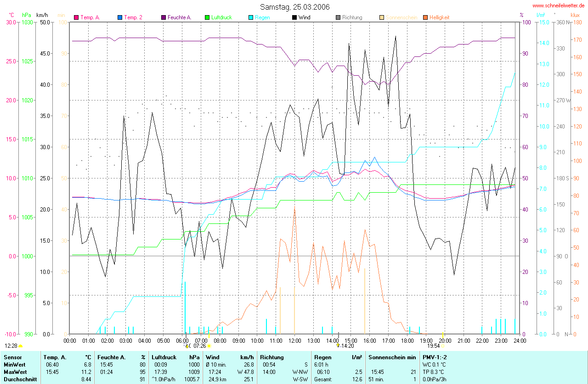Screen dimensions: 588x384
Task: Click the rain duration 6:01 h cell
Action: 322,365
